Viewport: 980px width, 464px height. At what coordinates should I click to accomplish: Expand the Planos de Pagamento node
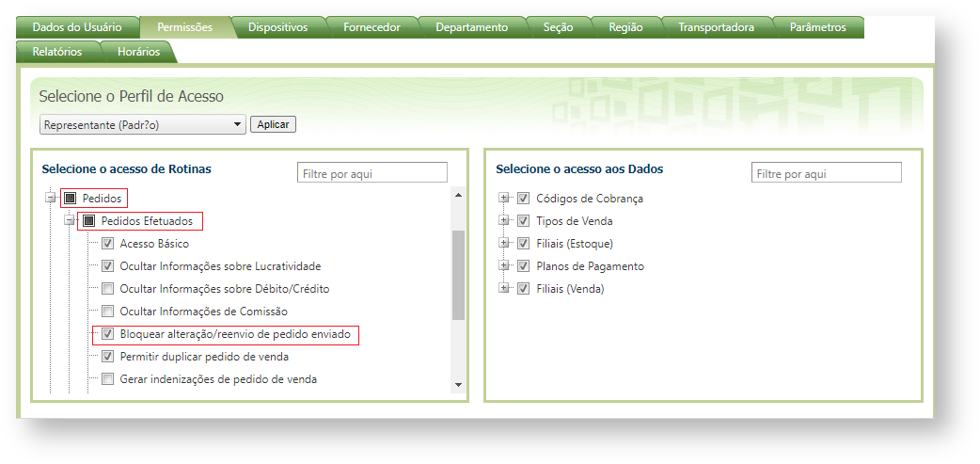(503, 265)
